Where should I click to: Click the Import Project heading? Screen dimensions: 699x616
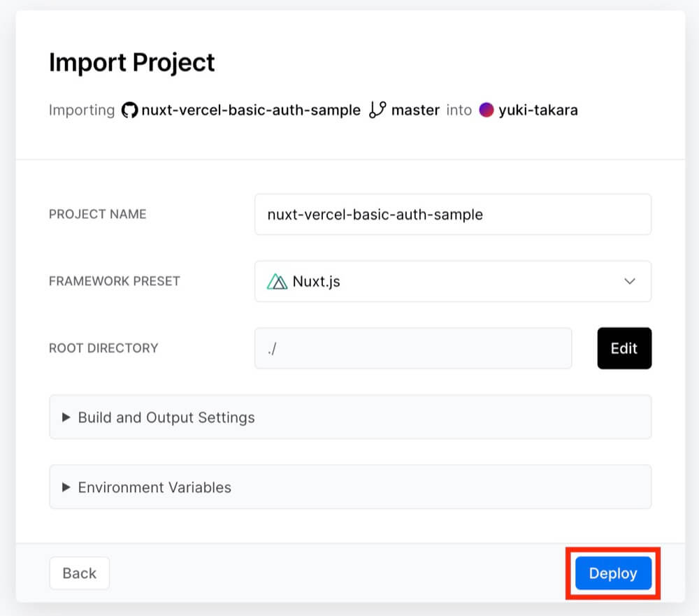[131, 63]
